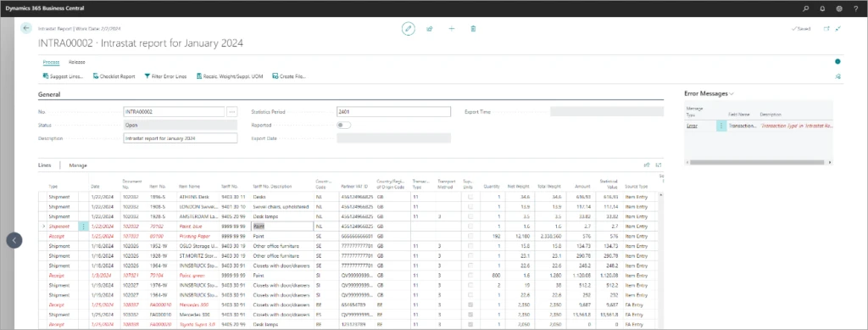Collapse the page with diagonal arrows icon

(838, 28)
